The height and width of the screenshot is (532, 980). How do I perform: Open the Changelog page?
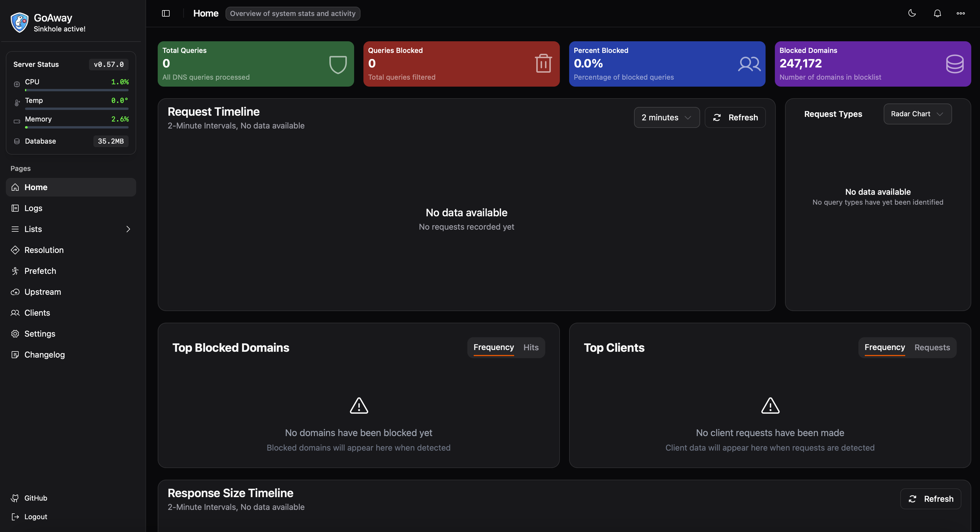(x=71, y=355)
